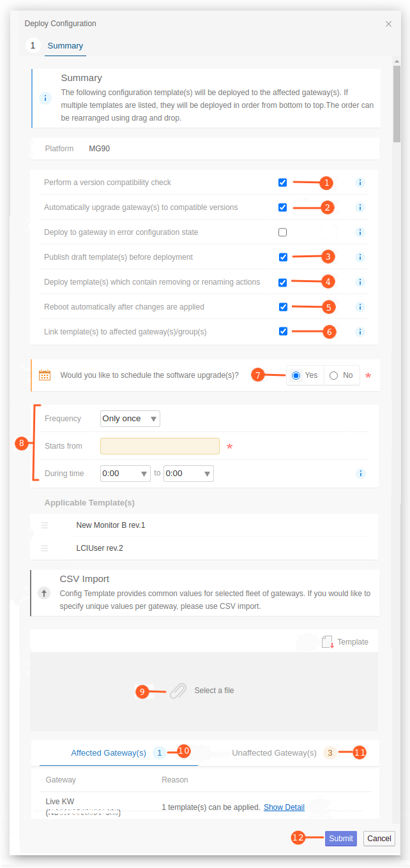
Task: Uncheck Automatically upgrade gateway(s) checkbox
Action: point(283,207)
